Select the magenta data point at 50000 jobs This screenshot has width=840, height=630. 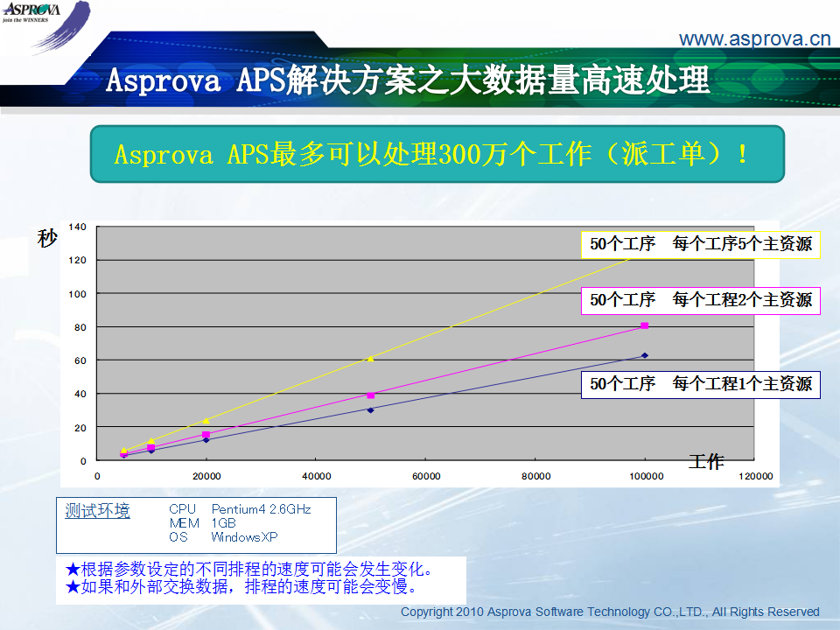[x=371, y=395]
